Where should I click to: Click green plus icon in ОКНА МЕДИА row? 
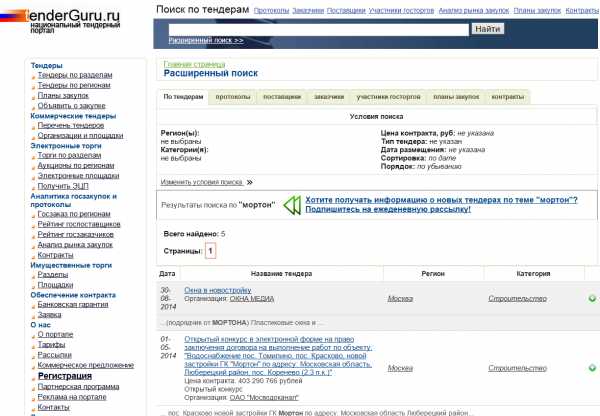(x=592, y=299)
